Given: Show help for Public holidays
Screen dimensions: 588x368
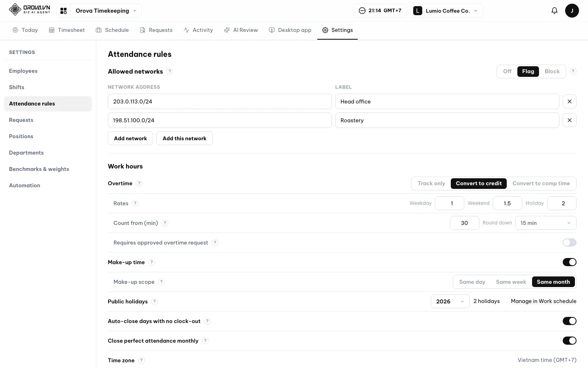Looking at the screenshot, I should pyautogui.click(x=154, y=301).
